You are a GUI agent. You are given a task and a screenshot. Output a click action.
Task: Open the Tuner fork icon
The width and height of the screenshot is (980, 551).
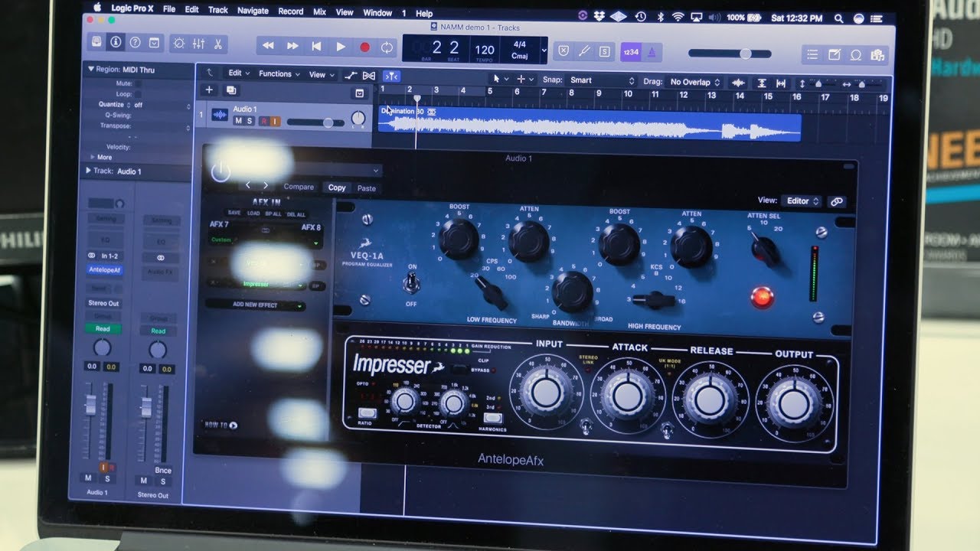click(x=584, y=51)
